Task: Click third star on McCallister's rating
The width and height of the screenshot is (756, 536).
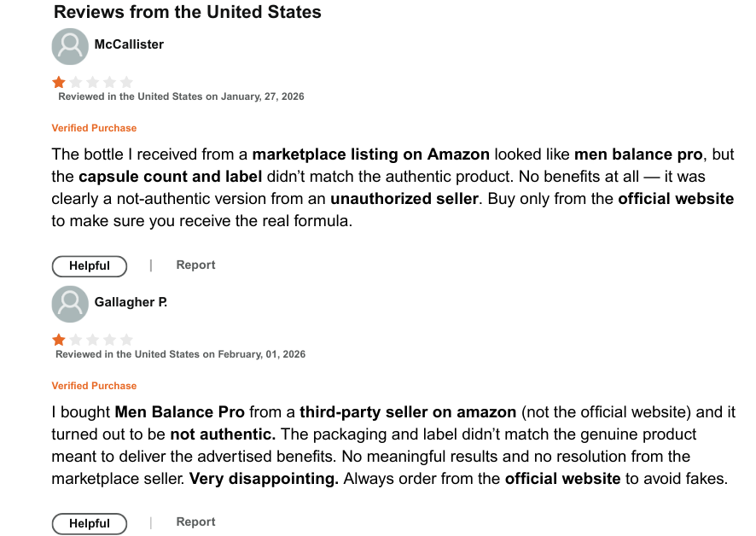Action: click(93, 83)
